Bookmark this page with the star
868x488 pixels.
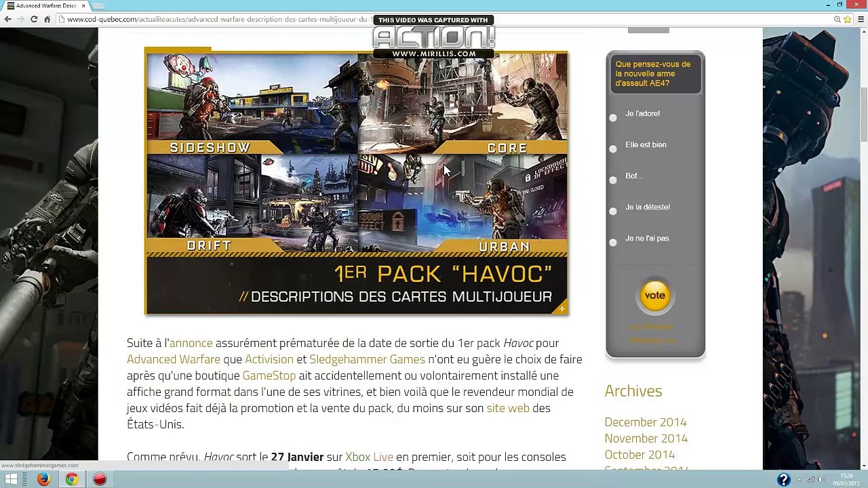(x=848, y=19)
